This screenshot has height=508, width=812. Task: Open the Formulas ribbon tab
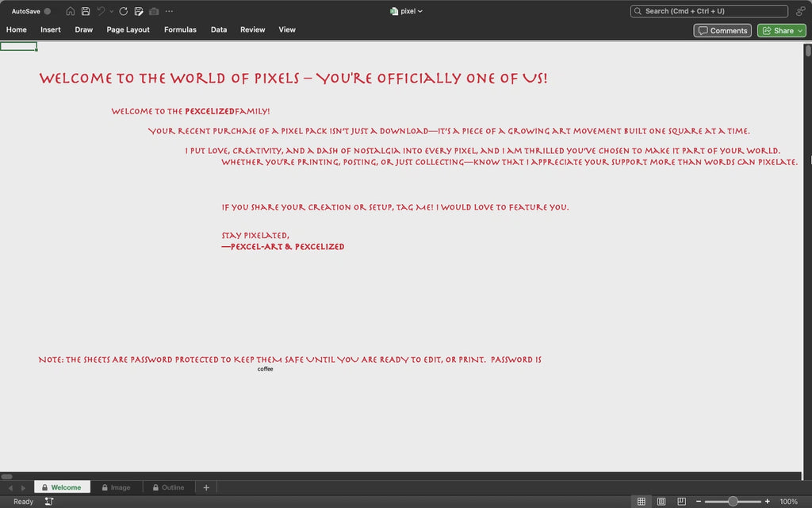[180, 29]
